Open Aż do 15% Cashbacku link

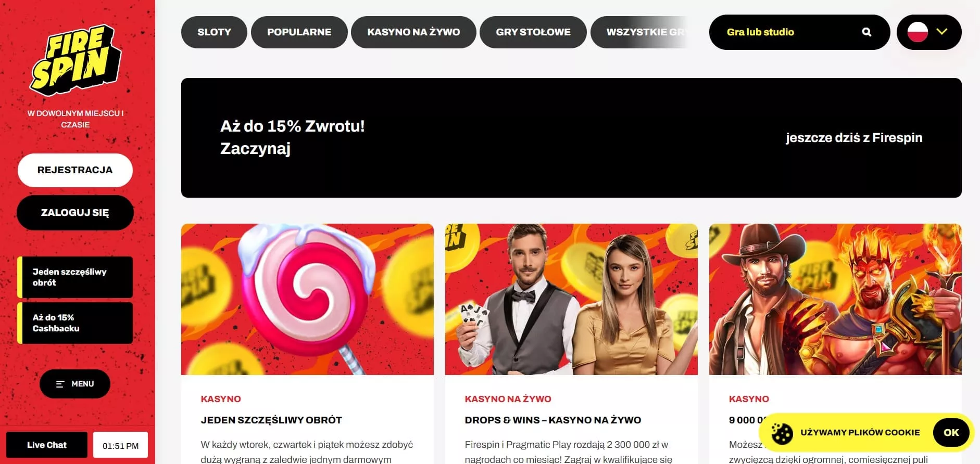[75, 323]
